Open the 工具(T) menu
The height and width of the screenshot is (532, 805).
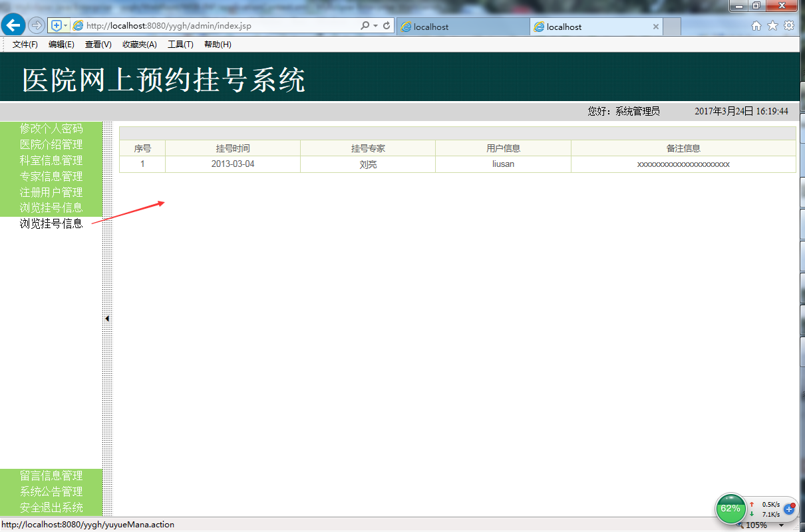click(180, 45)
